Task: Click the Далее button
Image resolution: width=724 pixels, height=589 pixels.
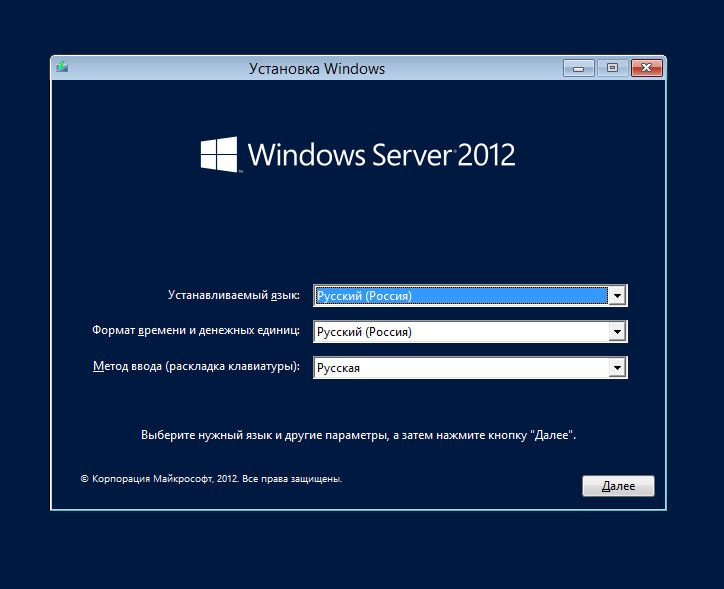Action: (x=618, y=486)
